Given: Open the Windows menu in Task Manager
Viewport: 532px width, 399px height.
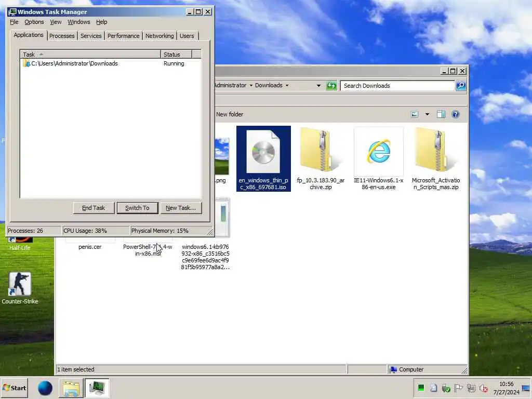Looking at the screenshot, I should 79,22.
